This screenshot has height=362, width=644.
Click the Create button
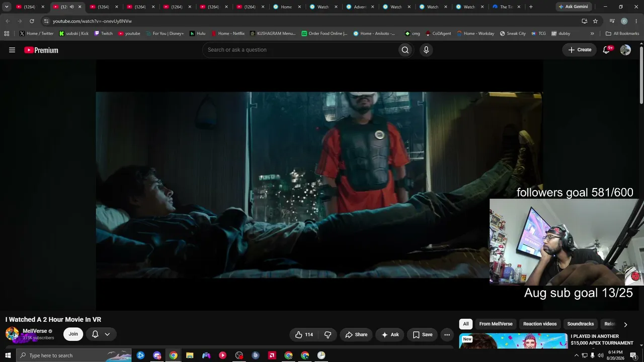580,50
